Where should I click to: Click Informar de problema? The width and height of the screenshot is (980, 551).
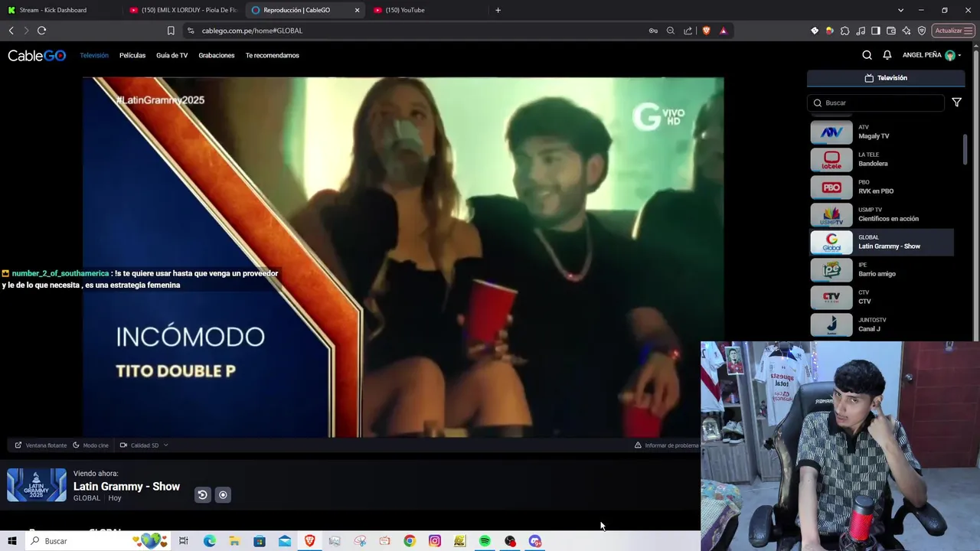click(666, 445)
